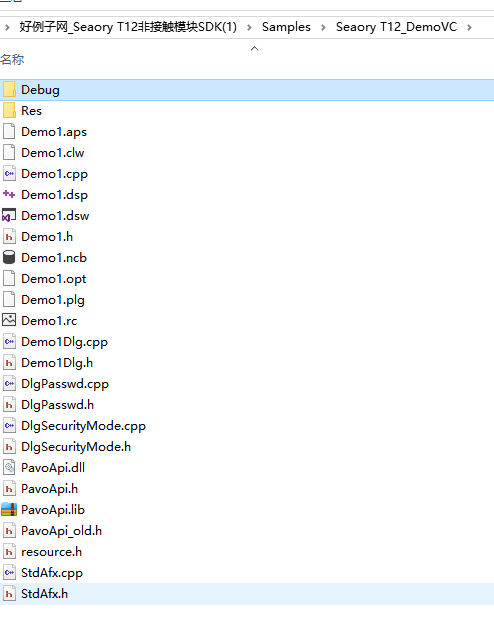The image size is (494, 631).
Task: Select the file name DlgPasswd.h
Action: click(58, 405)
